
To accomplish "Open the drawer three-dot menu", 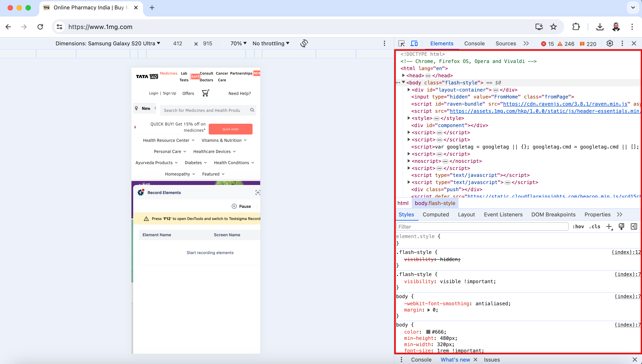I will pyautogui.click(x=401, y=360).
